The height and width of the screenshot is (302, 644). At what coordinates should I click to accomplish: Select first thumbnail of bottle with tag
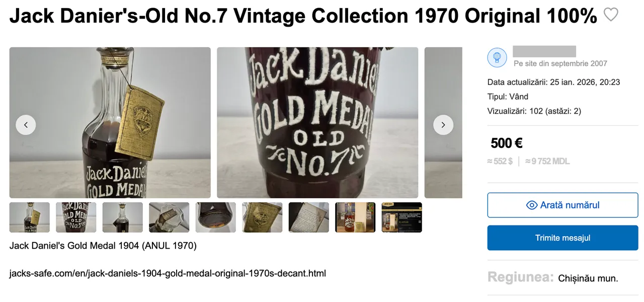tap(30, 217)
